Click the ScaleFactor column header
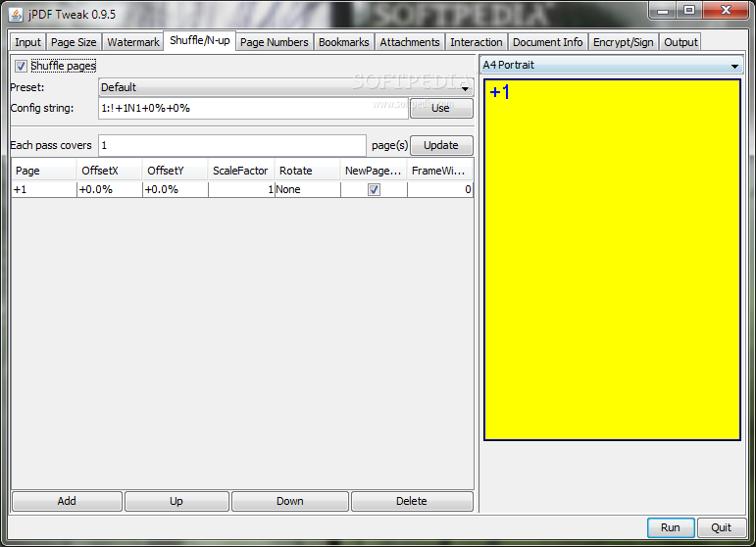This screenshot has height=547, width=756. click(241, 171)
